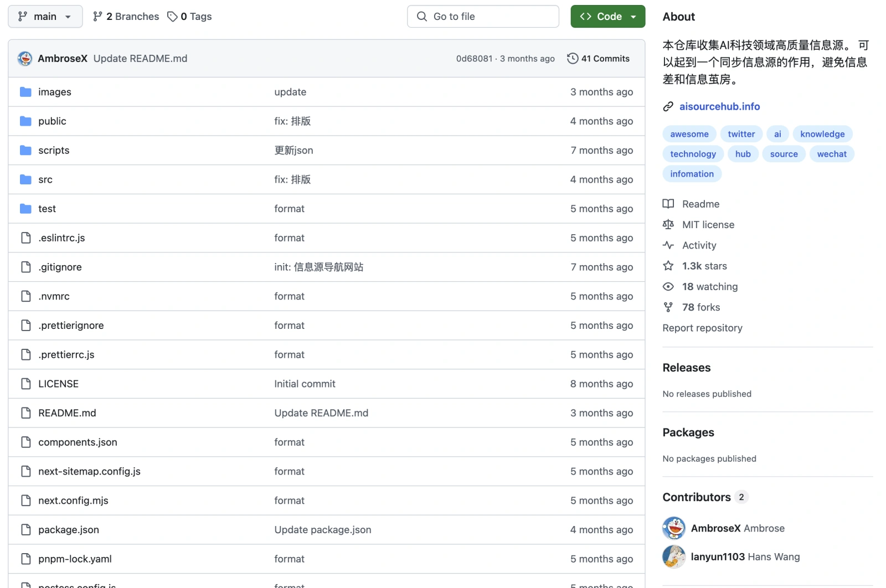Open the scripts folder
Viewport: 886px width, 588px height.
(54, 151)
